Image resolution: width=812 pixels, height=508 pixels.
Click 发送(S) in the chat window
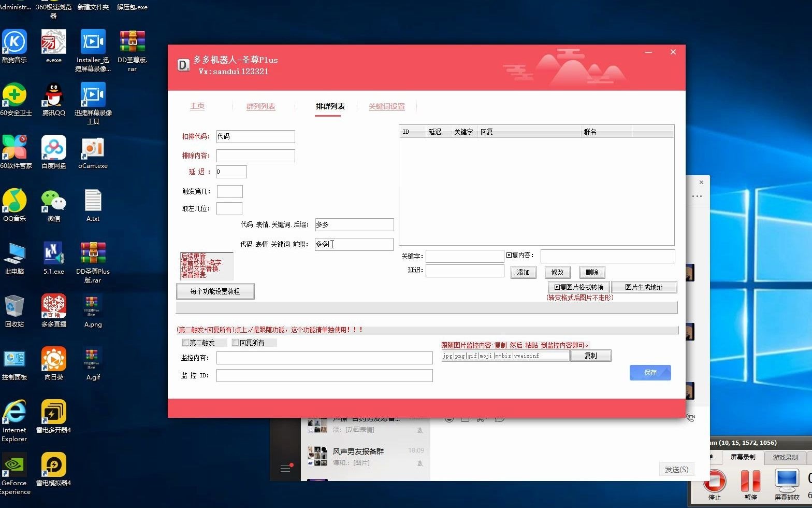click(676, 469)
